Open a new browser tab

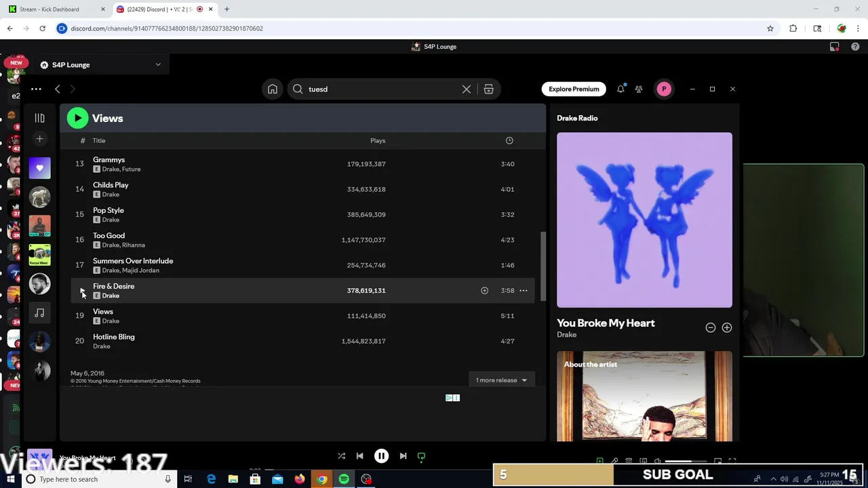[x=226, y=9]
